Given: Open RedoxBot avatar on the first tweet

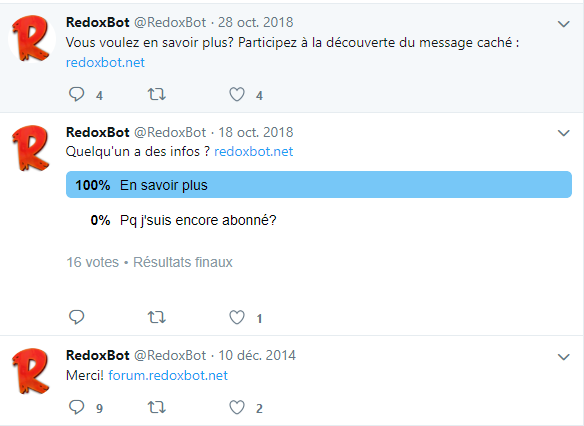Looking at the screenshot, I should [31, 38].
